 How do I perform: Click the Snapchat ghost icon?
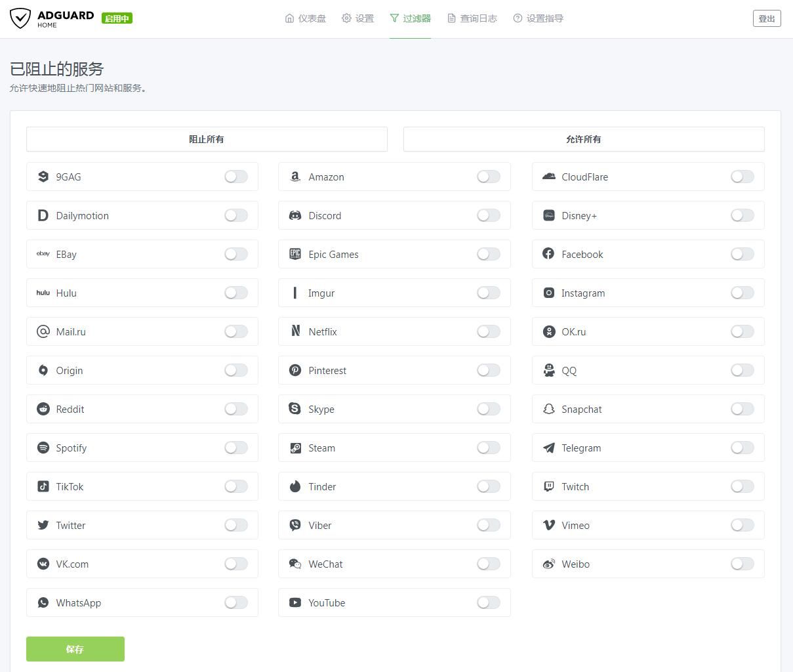(549, 409)
